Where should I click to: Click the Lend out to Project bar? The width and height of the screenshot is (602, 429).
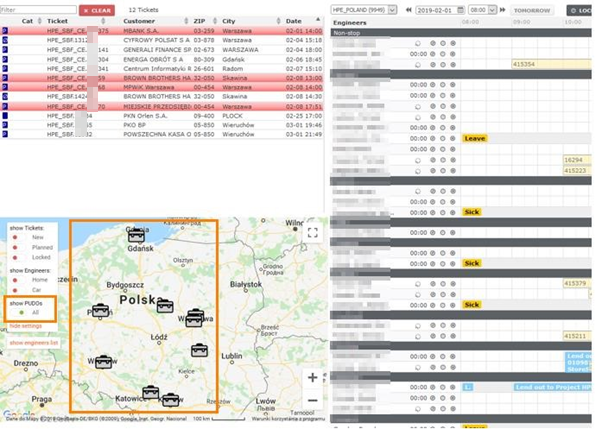pyautogui.click(x=552, y=387)
